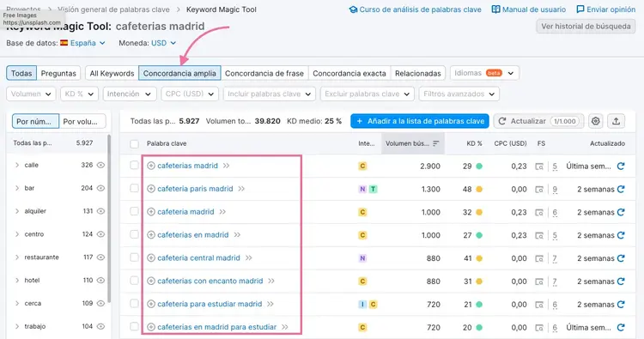Switch groups to 'Por volu...' tab
Screen dimensions: 644x339
[x=82, y=122]
